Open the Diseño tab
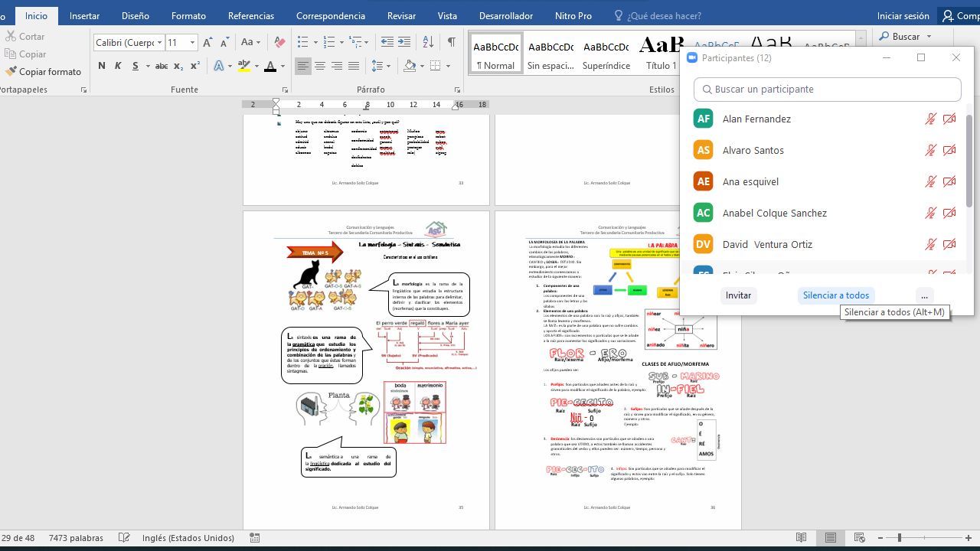Screen dimensions: 980x551 [136, 15]
